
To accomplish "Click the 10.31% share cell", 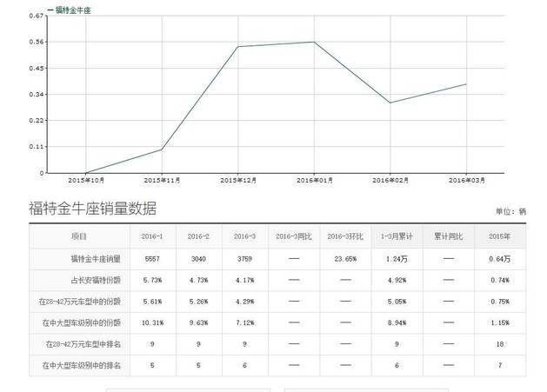I will [x=152, y=322].
